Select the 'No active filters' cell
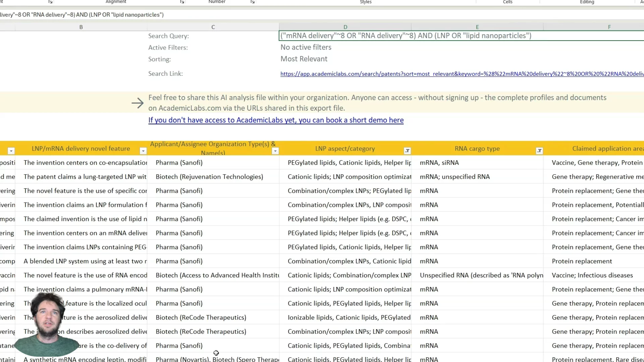This screenshot has height=362, width=644. click(306, 48)
